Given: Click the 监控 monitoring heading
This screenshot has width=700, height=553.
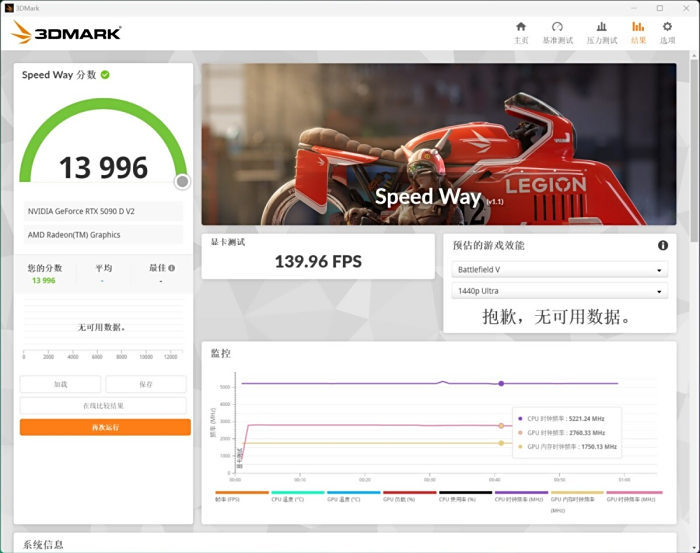Looking at the screenshot, I should pyautogui.click(x=221, y=353).
